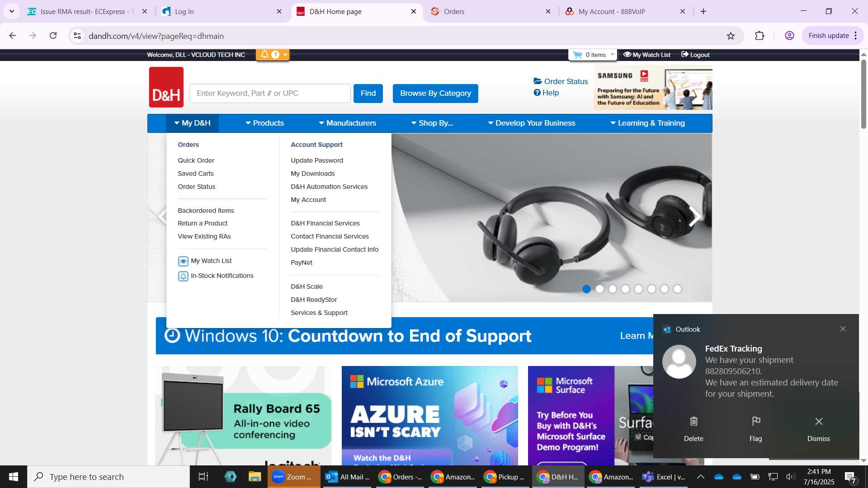
Task: Select first carousel slide dot
Action: (586, 289)
